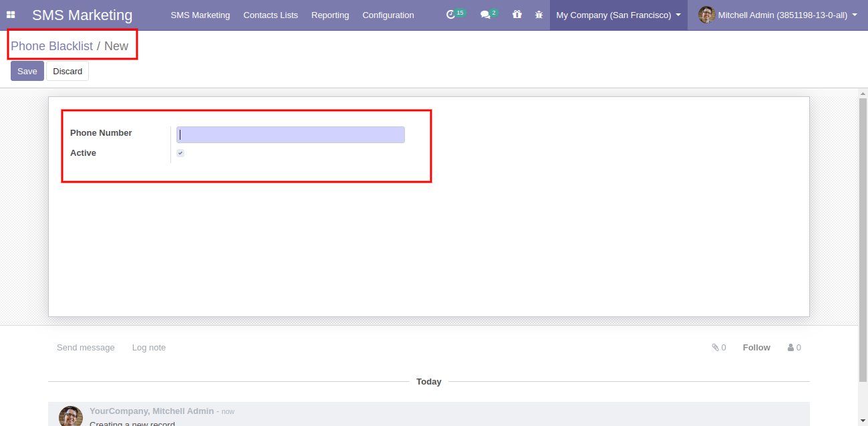The image size is (868, 426).
Task: Click the gift icon in top bar
Action: tap(517, 14)
